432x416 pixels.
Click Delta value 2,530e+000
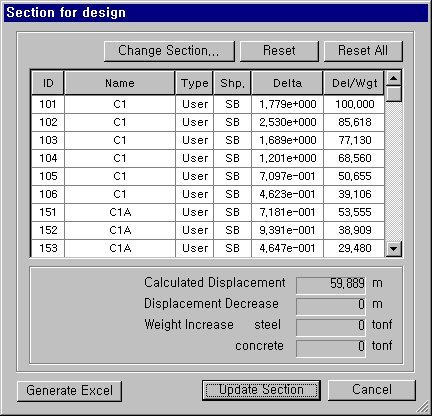tap(287, 122)
